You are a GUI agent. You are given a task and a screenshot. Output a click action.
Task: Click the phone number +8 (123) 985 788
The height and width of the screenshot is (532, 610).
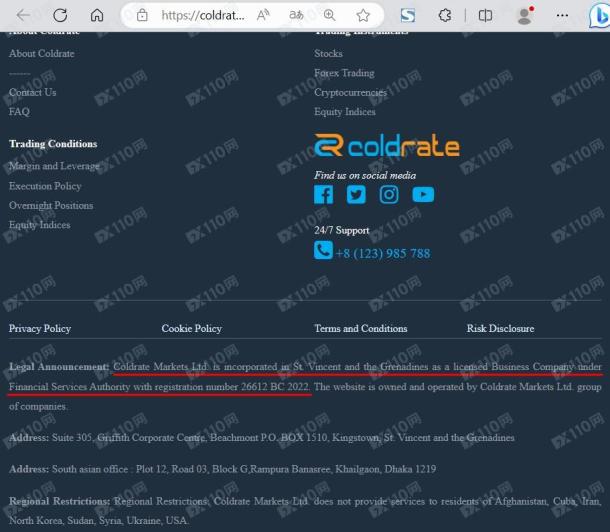click(x=383, y=254)
